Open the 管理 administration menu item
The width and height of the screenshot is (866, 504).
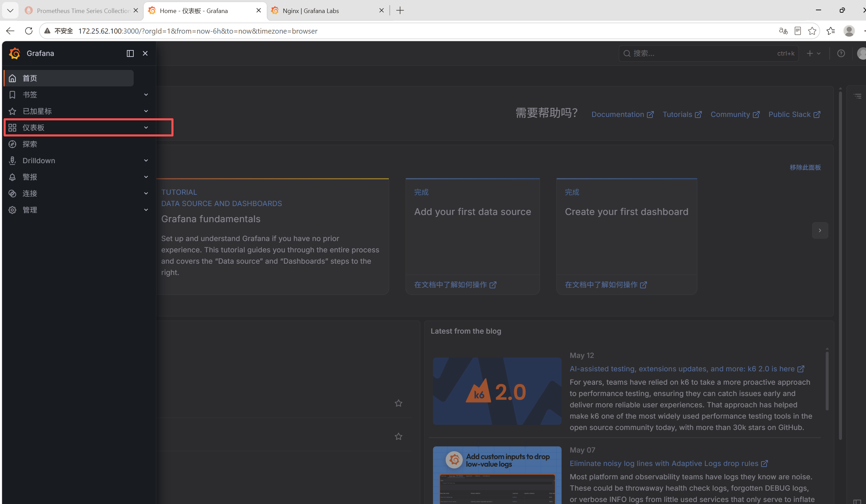click(29, 210)
